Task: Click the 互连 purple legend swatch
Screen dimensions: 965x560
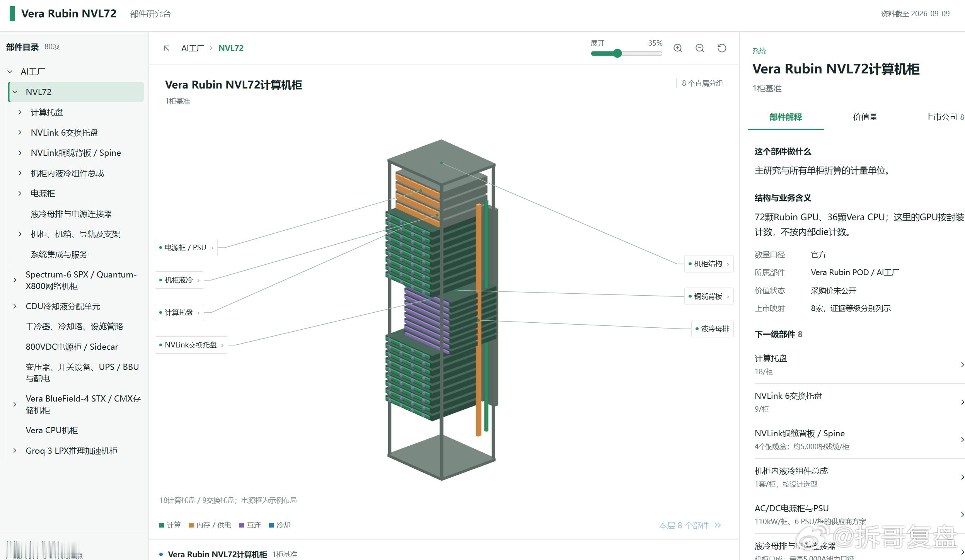Action: pos(242,525)
